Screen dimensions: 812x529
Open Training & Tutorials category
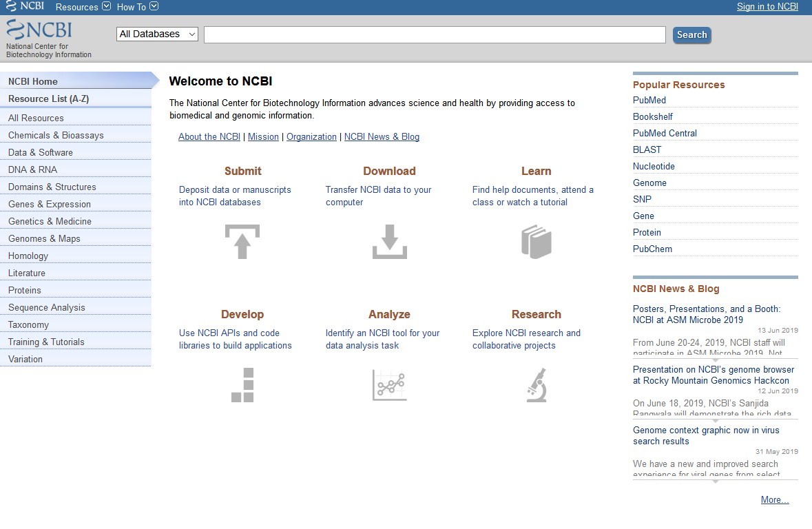pyautogui.click(x=76, y=342)
